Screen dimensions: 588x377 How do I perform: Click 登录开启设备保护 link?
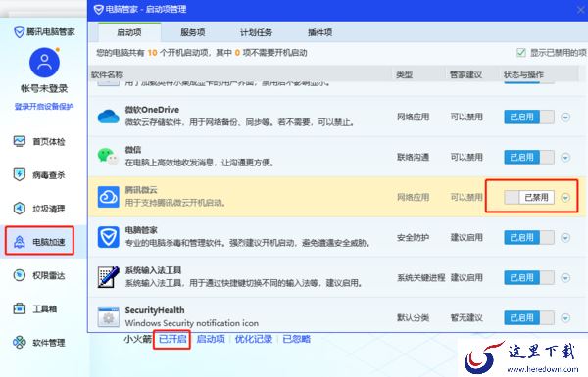(44, 107)
